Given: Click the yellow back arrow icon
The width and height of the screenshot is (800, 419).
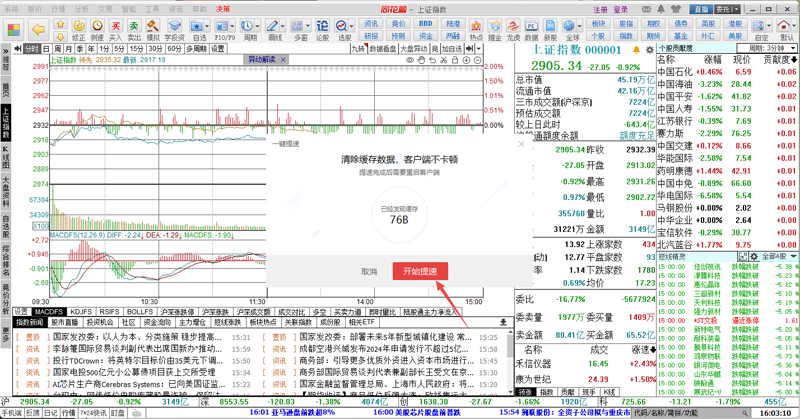Looking at the screenshot, I should (39, 30).
